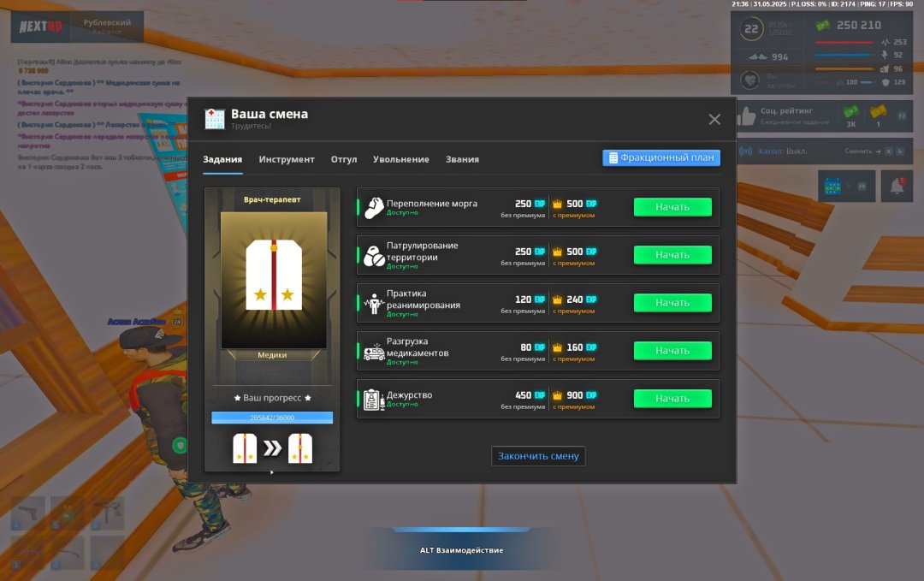Click the thumbs-up Соц. рейтинг icon
The height and width of the screenshot is (581, 924).
pos(747,116)
